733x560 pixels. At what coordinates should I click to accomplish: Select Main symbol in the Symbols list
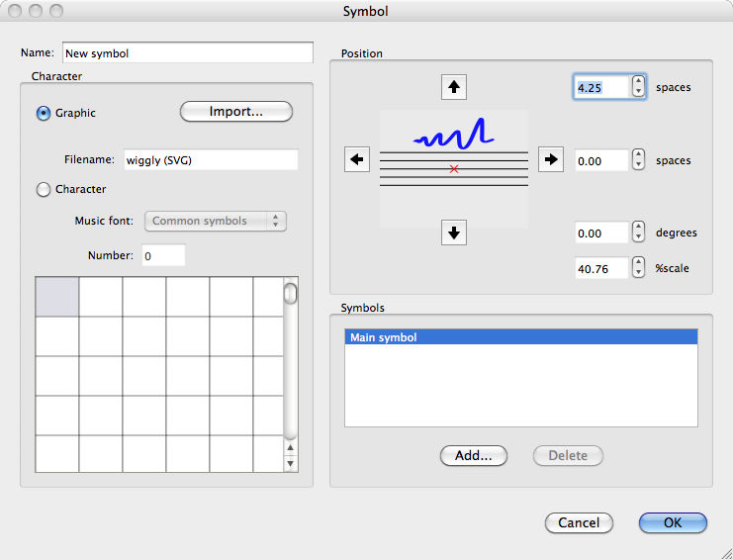tap(520, 337)
